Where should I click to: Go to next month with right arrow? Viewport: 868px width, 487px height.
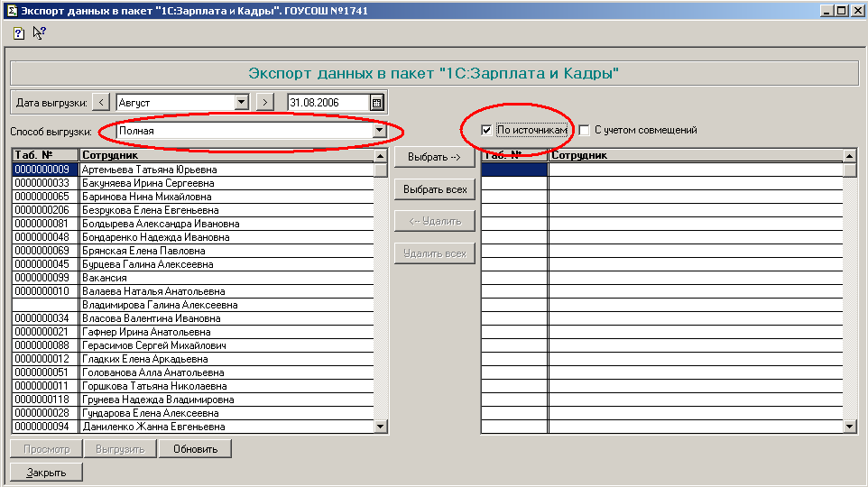[264, 102]
